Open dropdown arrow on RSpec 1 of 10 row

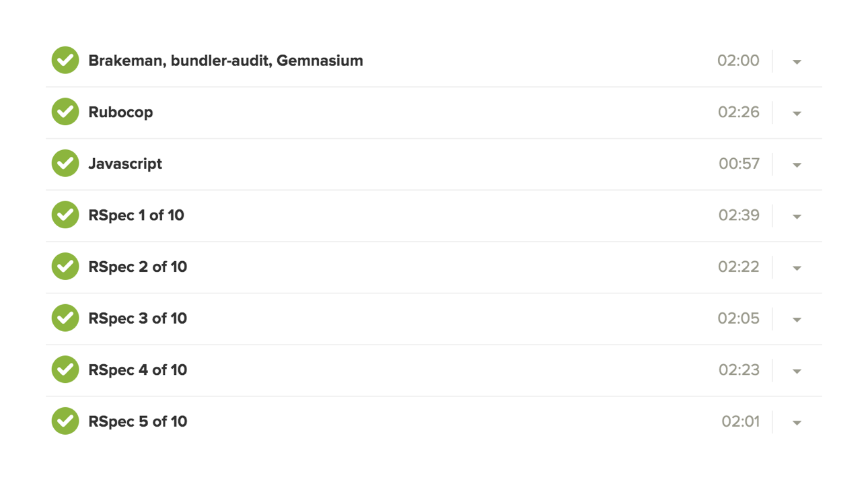[797, 217]
